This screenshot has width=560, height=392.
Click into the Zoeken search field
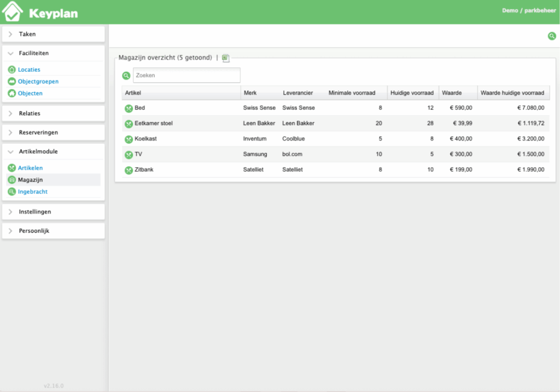[186, 75]
